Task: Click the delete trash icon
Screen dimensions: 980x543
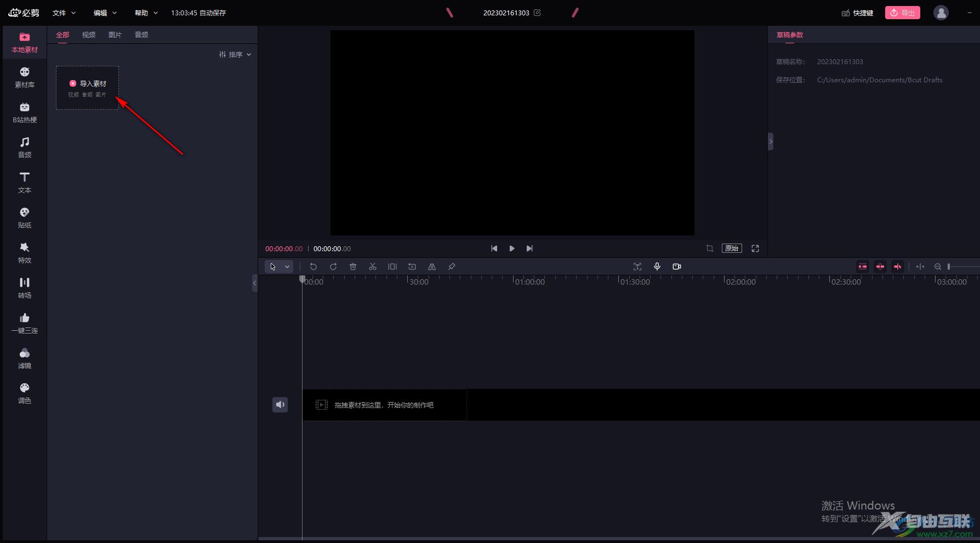Action: (353, 267)
